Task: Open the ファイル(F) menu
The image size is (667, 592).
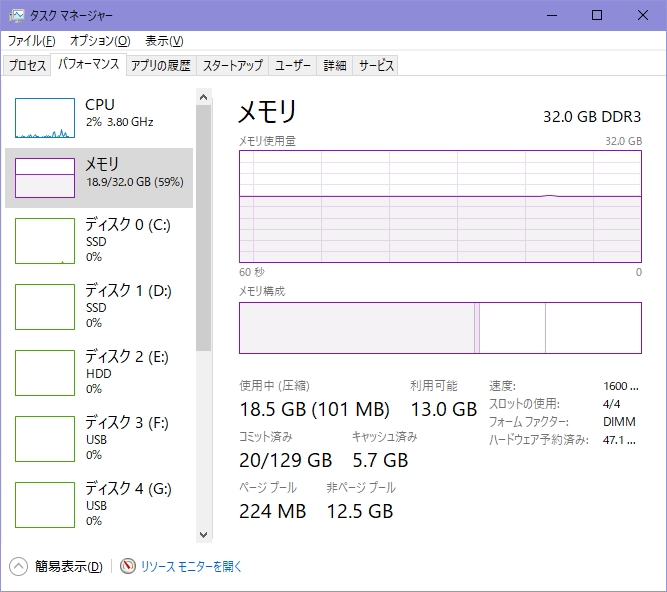Action: pyautogui.click(x=31, y=41)
